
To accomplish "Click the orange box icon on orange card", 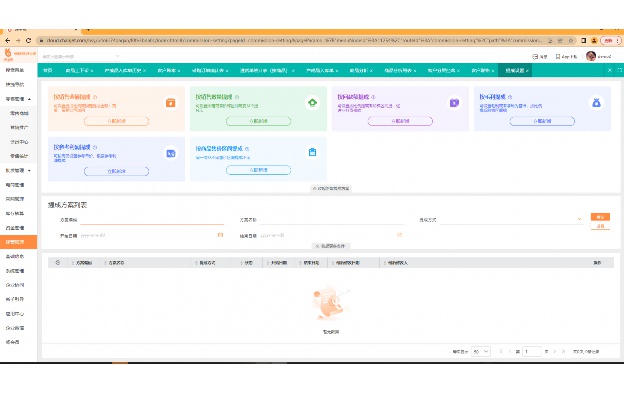I will coord(170,103).
